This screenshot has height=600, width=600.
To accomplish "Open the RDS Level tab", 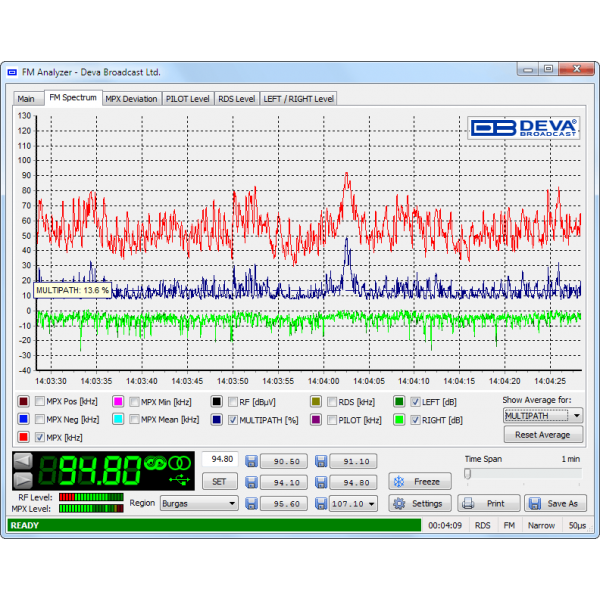I will tap(236, 99).
